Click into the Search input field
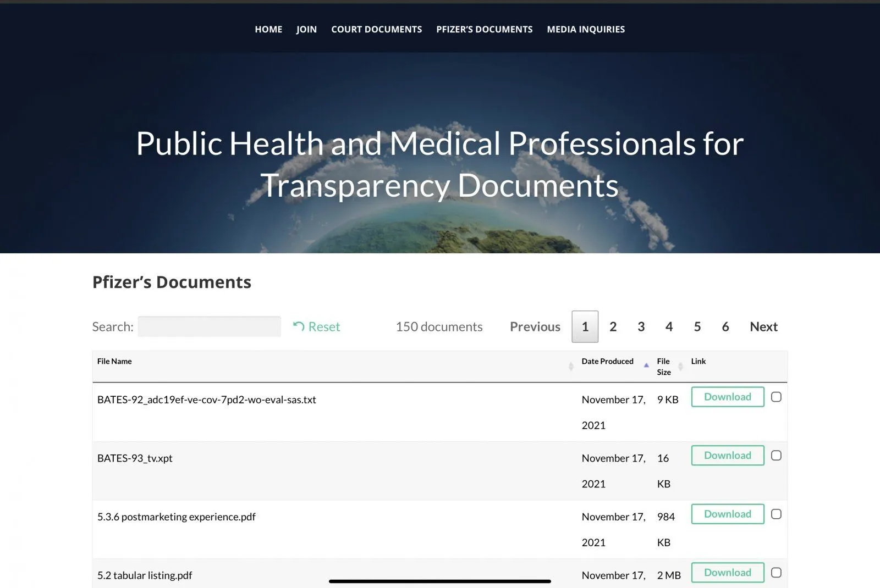The width and height of the screenshot is (880, 588). (209, 326)
